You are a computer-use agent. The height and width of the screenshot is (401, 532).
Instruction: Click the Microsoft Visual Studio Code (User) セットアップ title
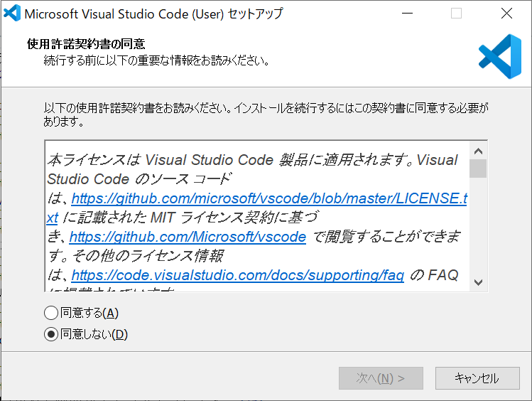(153, 14)
